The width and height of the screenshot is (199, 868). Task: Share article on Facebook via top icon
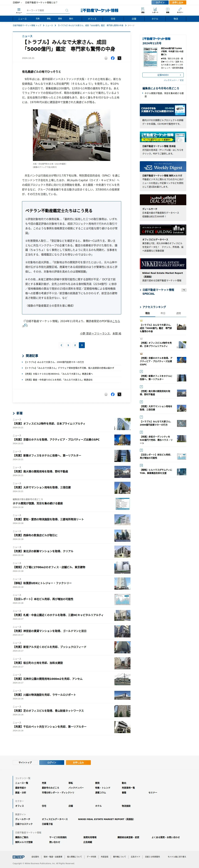(113, 58)
